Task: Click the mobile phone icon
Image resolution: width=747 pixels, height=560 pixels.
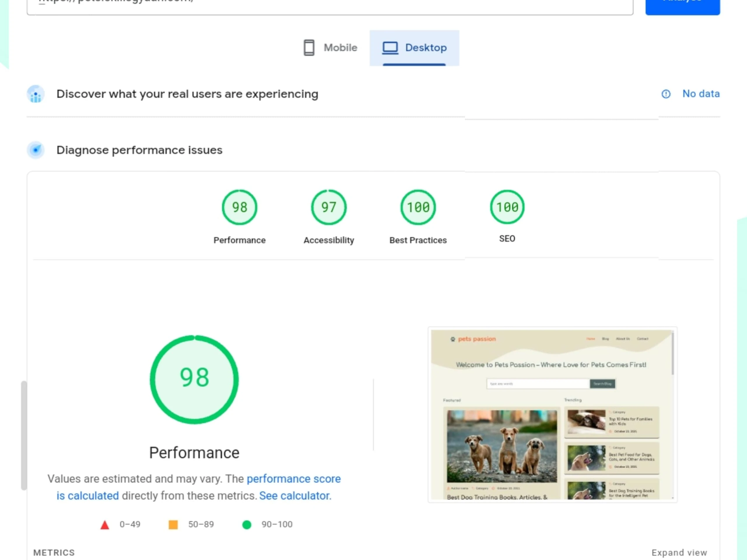Action: (x=308, y=48)
